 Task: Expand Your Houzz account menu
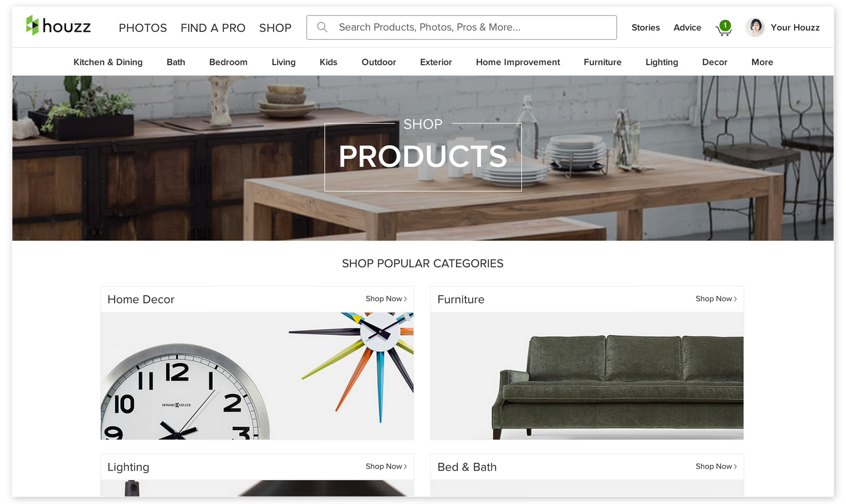pos(795,27)
